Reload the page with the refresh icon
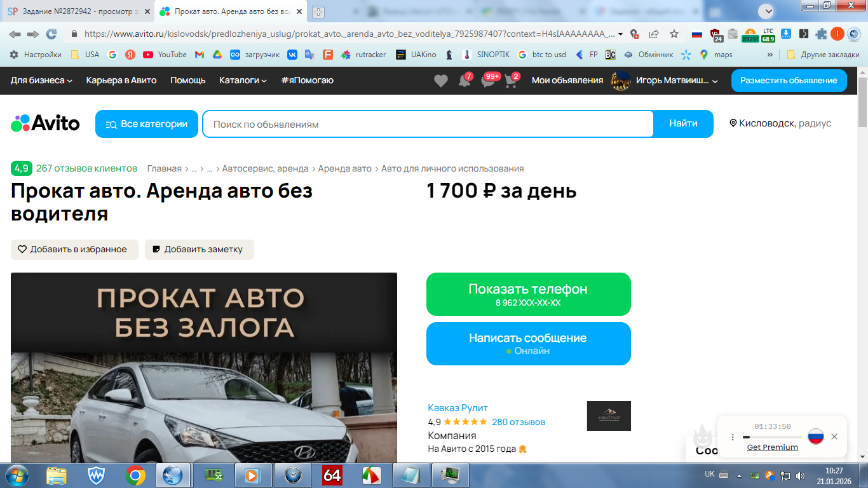The height and width of the screenshot is (488, 868). [51, 34]
